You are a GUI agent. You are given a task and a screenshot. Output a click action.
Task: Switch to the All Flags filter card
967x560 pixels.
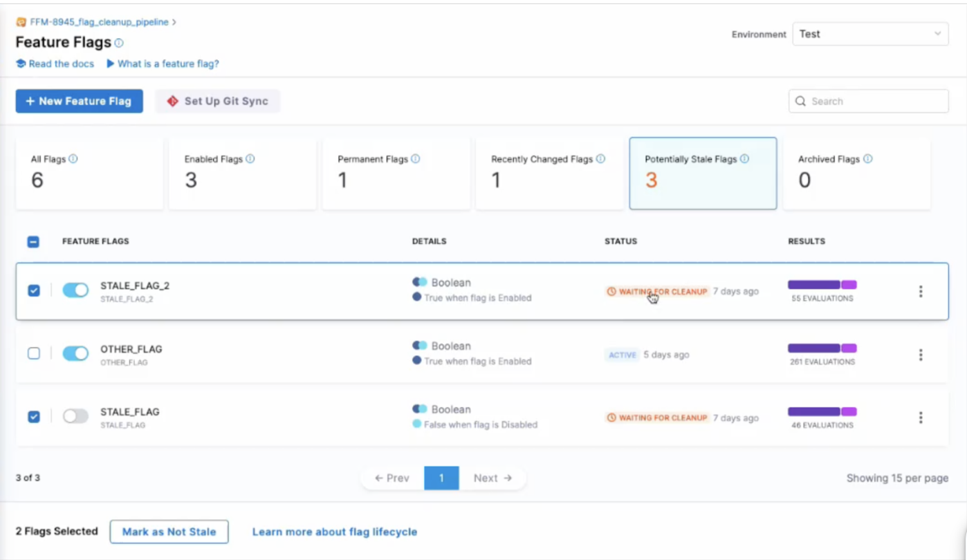(x=90, y=173)
